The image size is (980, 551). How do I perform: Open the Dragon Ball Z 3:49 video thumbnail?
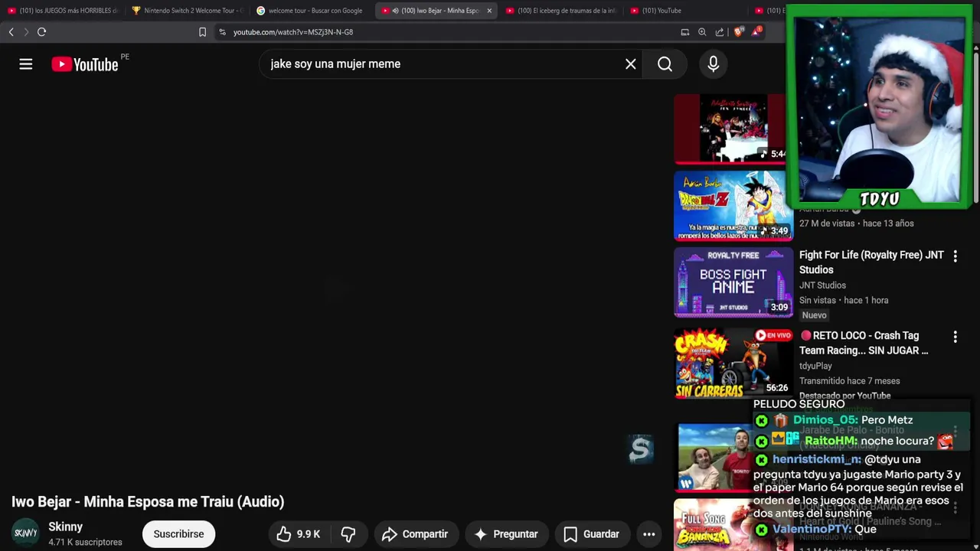pos(733,206)
